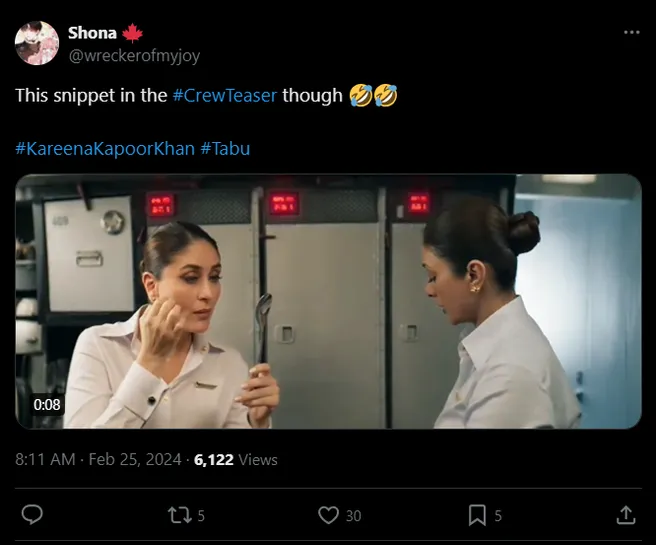The image size is (656, 545).
Task: View the 6,122 Views analytics
Action: 236,460
